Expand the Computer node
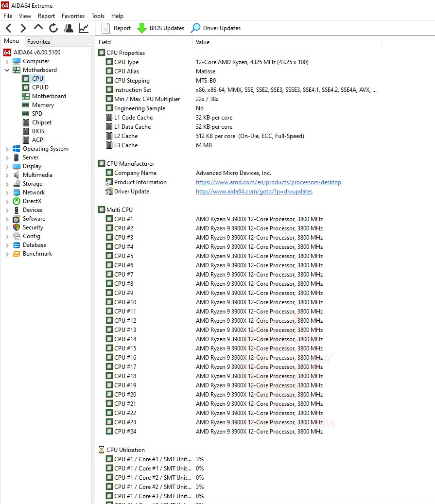 [7, 61]
